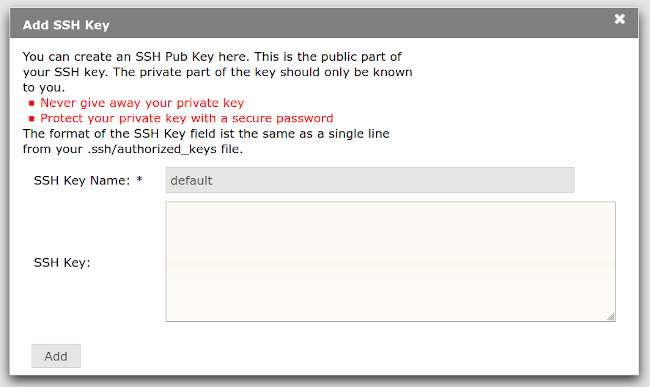The width and height of the screenshot is (650, 387).
Task: Click the 'You can create an SSH Pub Key' sentence
Action: click(136, 57)
